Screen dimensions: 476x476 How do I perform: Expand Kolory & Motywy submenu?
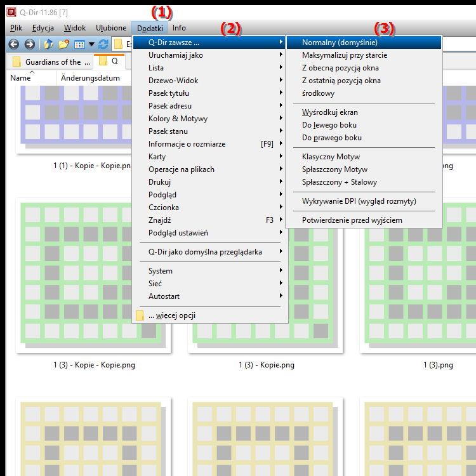pos(209,119)
